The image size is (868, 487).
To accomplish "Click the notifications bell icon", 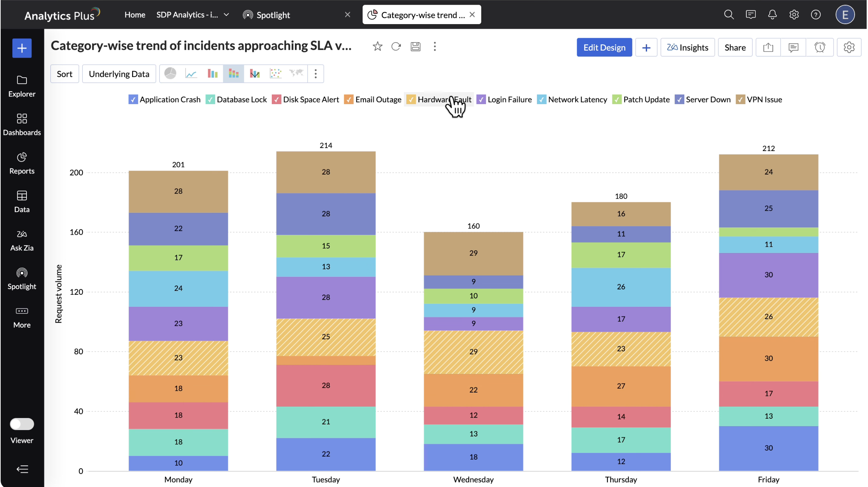I will pyautogui.click(x=772, y=14).
